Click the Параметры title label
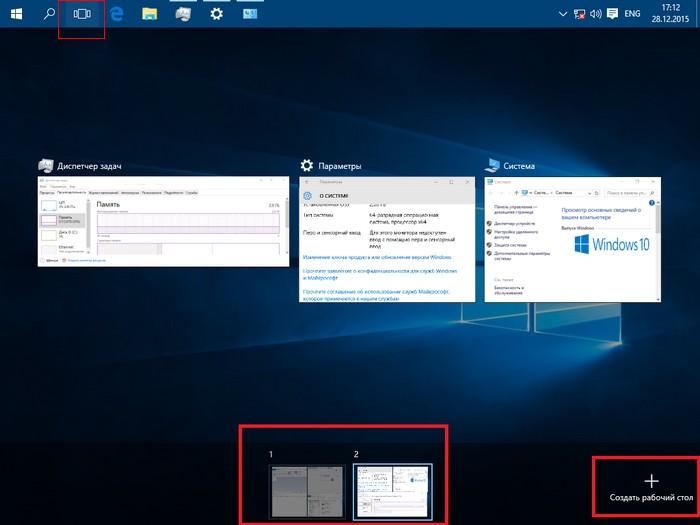The width and height of the screenshot is (700, 525). point(340,166)
